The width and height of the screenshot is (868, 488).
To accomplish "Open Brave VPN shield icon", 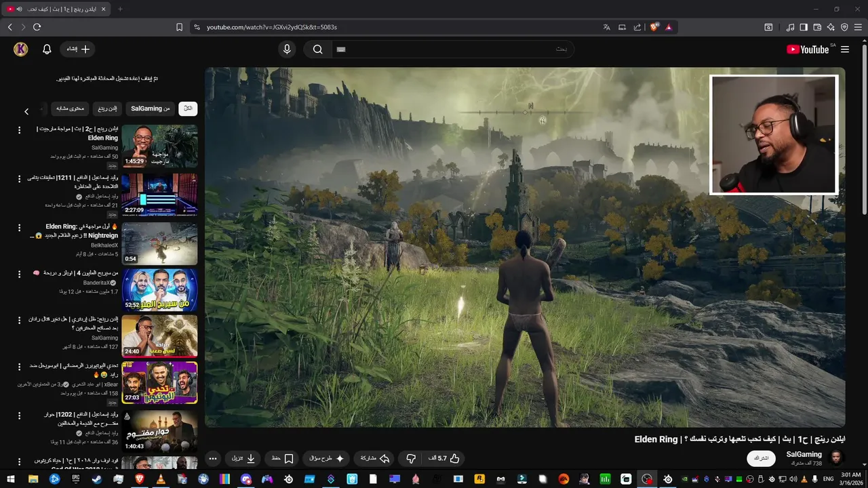I will 844,27.
